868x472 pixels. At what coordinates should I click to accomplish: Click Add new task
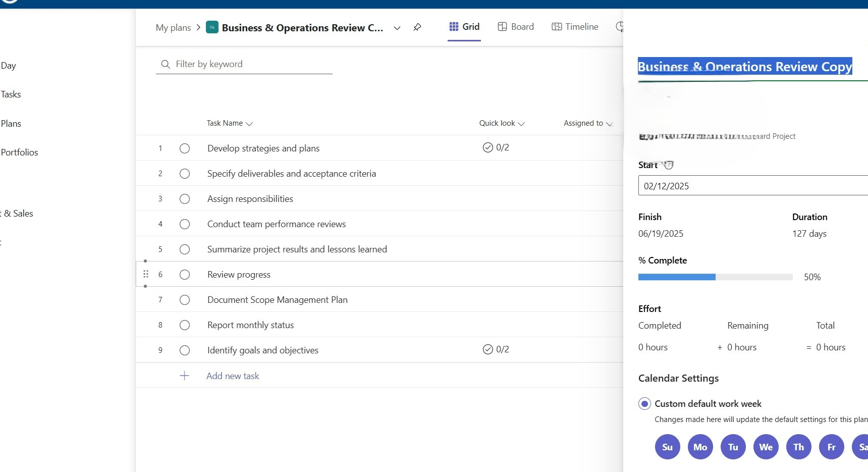[233, 376]
